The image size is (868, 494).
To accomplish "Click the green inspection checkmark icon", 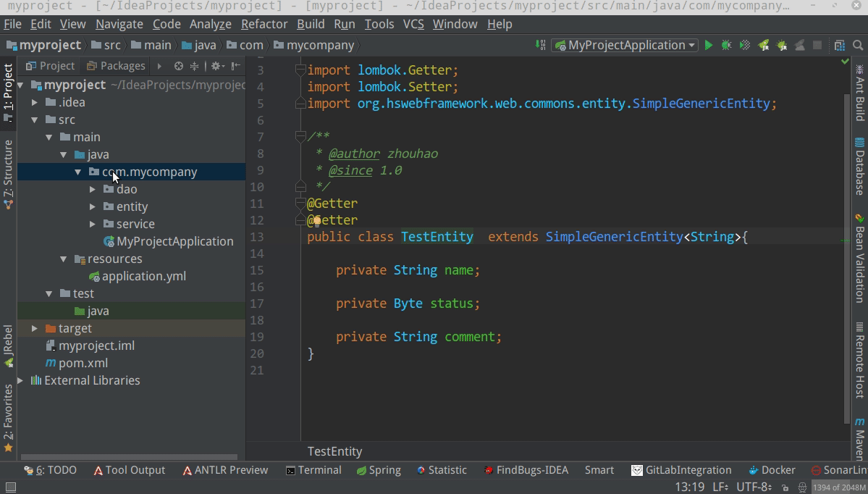I will click(x=845, y=62).
